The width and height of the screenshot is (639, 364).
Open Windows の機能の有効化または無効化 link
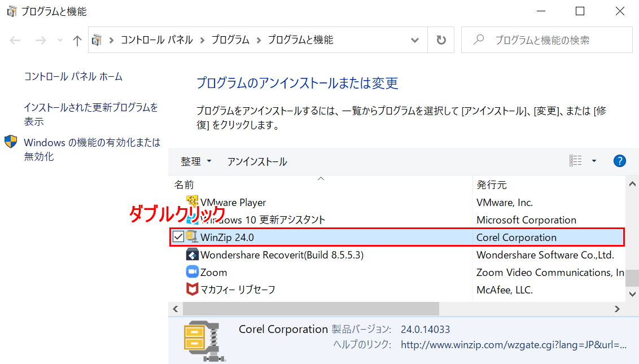(x=92, y=149)
